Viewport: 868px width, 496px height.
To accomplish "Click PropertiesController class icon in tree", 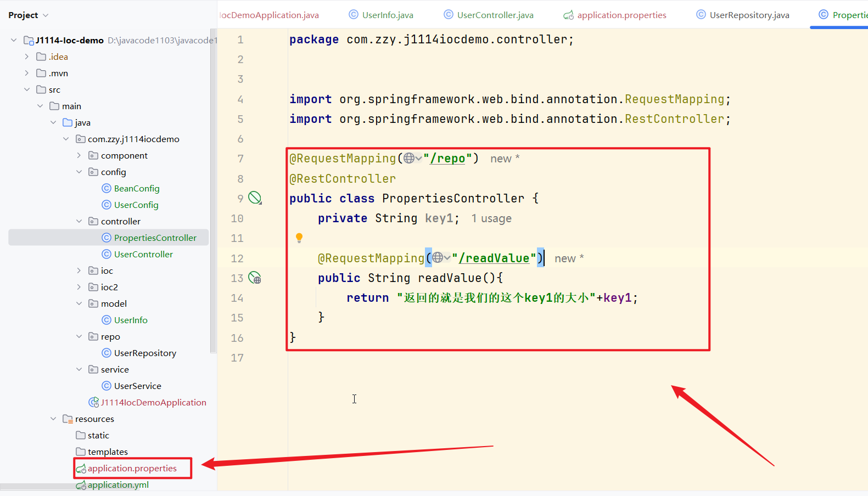I will pos(107,238).
